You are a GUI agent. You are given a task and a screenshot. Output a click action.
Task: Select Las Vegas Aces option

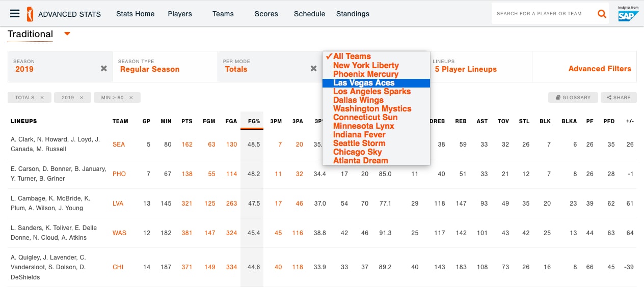click(376, 82)
